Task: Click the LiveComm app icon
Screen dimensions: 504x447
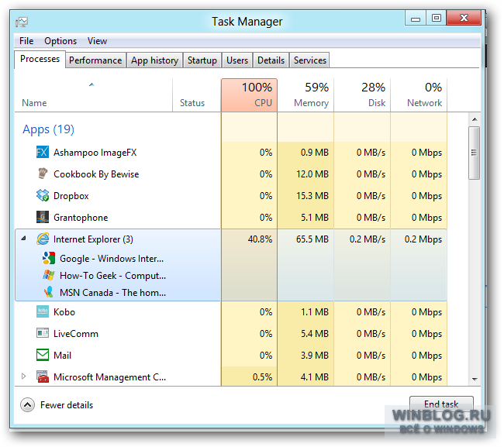Action: [x=43, y=333]
